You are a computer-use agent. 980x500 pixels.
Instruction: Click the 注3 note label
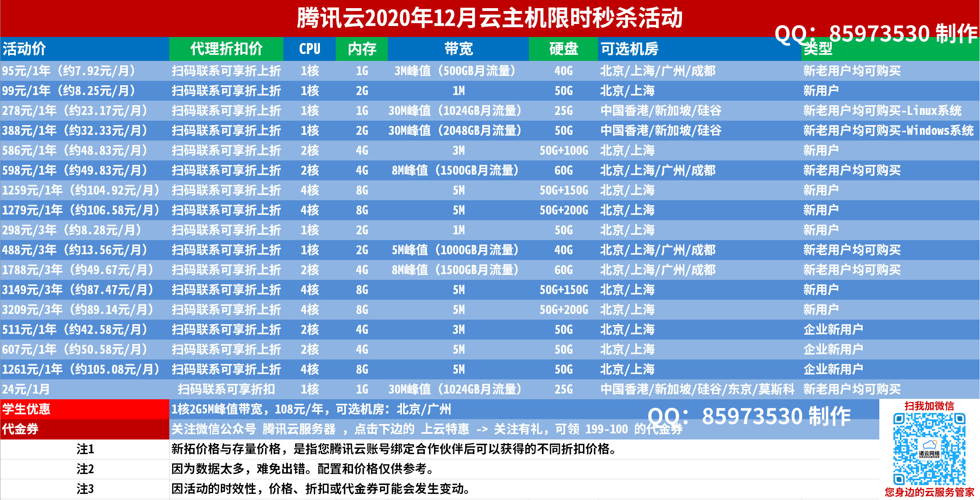coord(85,489)
